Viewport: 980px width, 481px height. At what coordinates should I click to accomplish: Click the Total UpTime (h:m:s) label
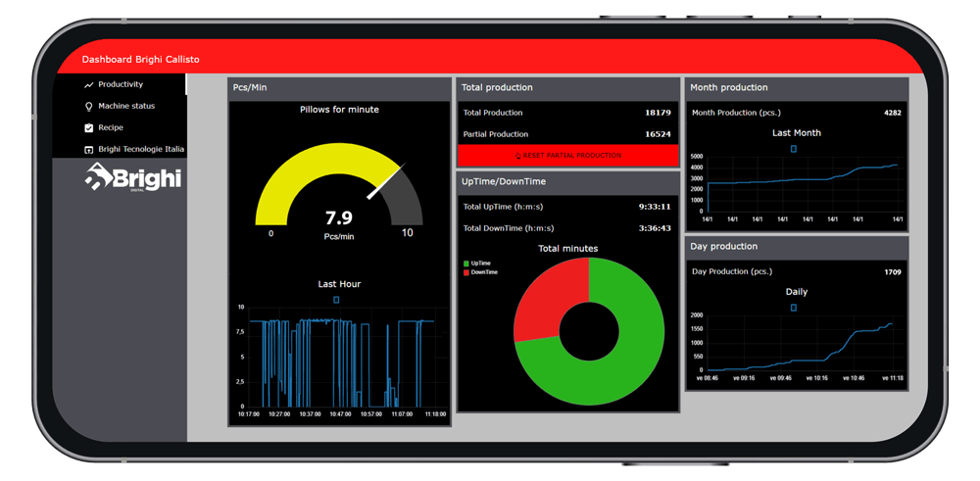tap(505, 207)
